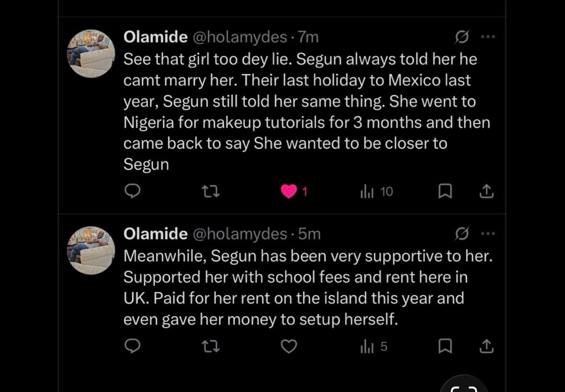Like the tweet about Segun being supportive
The height and width of the screenshot is (392, 565).
[289, 346]
